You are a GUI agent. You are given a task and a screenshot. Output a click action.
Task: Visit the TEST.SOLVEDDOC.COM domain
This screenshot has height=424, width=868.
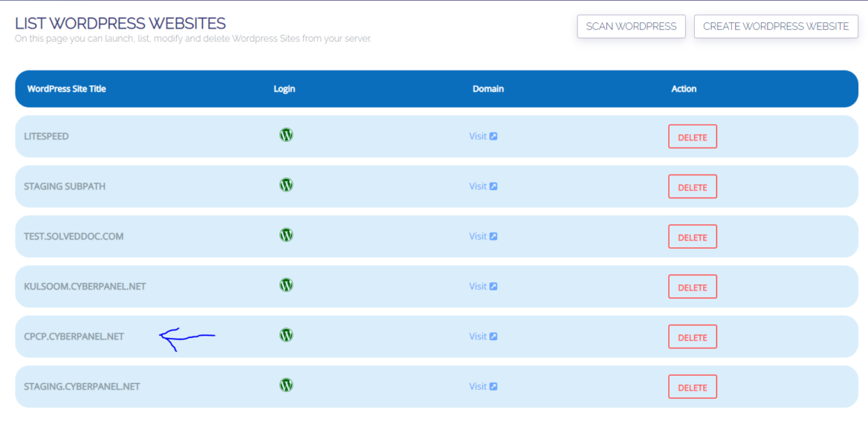coord(482,236)
